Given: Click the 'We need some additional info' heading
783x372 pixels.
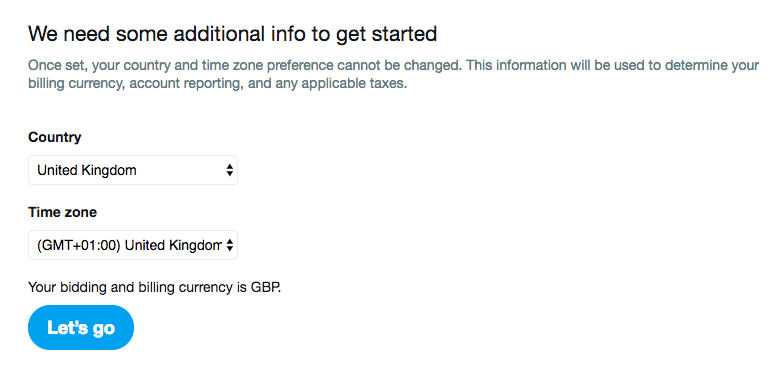Looking at the screenshot, I should point(233,34).
